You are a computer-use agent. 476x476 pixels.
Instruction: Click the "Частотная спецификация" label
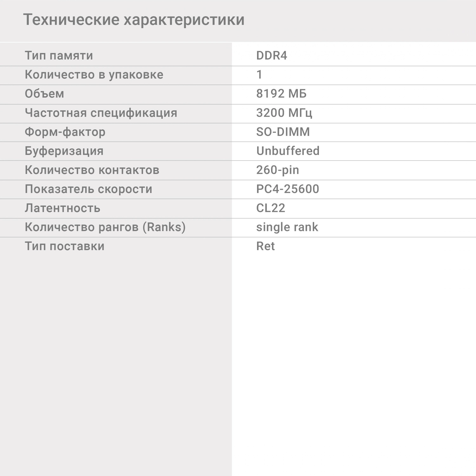point(101,113)
